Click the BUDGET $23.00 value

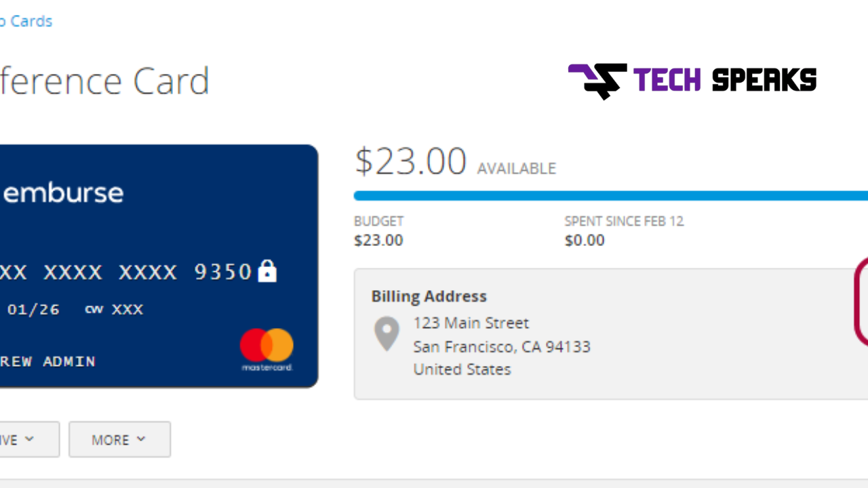point(378,241)
